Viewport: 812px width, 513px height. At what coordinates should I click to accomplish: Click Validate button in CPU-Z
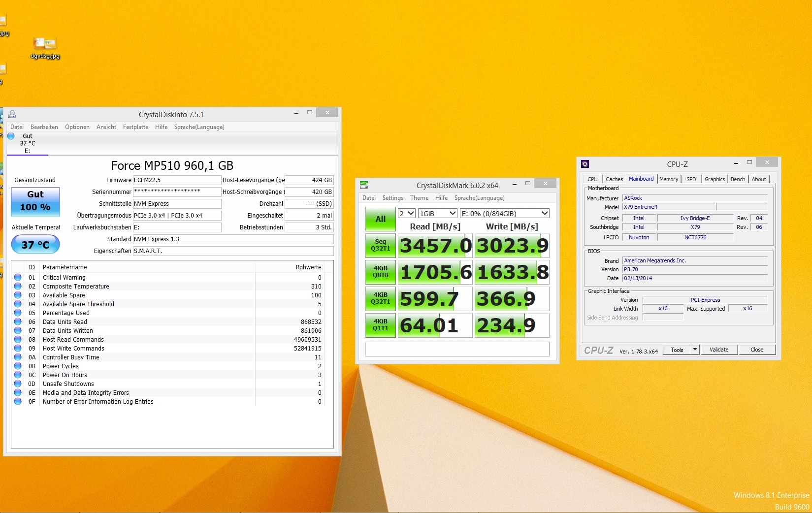click(x=719, y=350)
